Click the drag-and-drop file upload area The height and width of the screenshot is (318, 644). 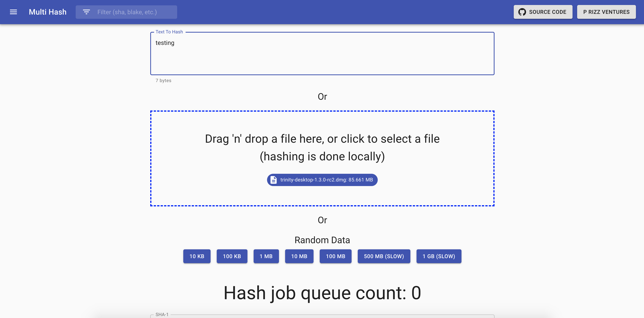[322, 158]
